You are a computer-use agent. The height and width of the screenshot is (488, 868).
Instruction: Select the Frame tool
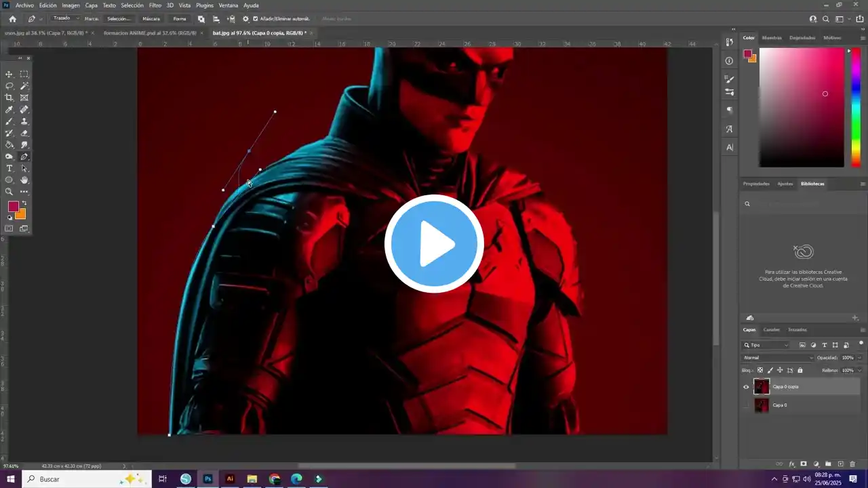24,98
